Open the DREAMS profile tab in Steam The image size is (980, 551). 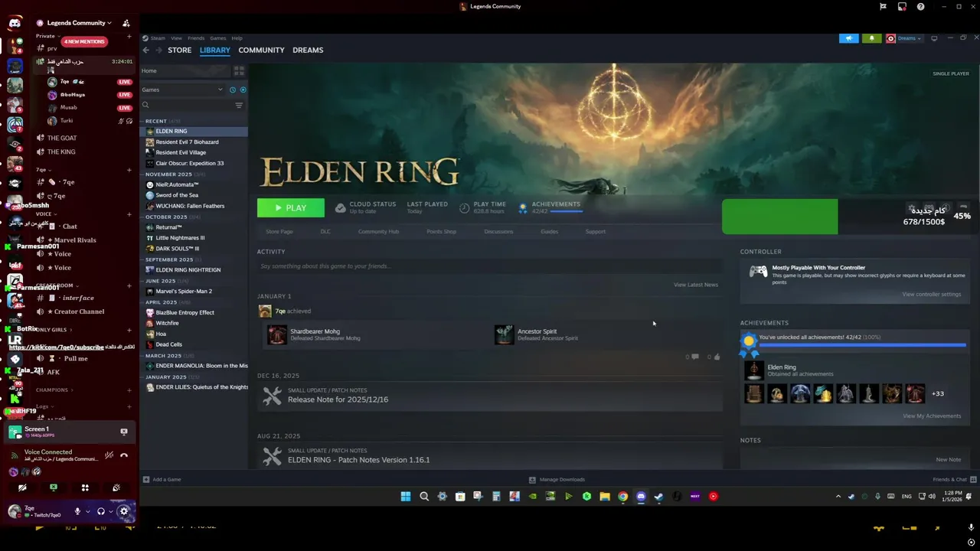coord(308,50)
